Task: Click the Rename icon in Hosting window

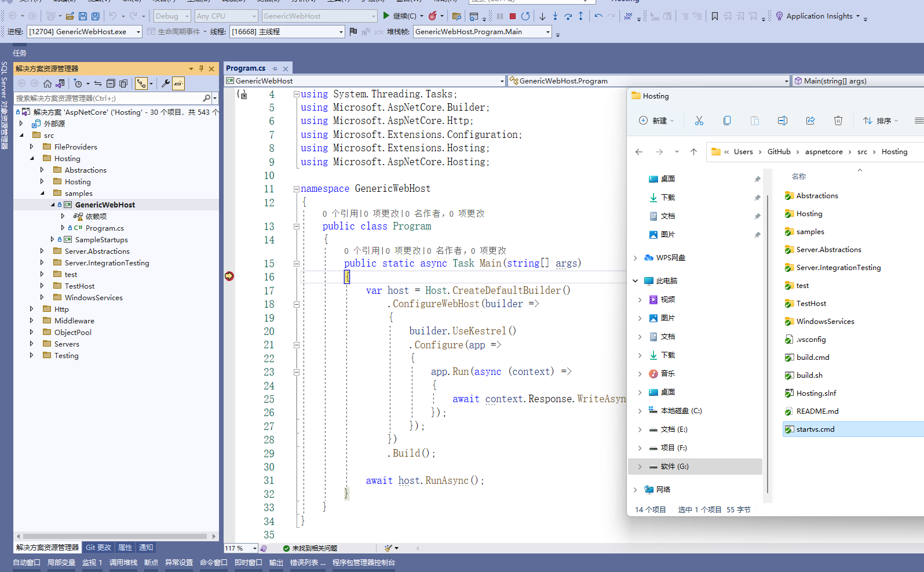Action: coord(783,121)
